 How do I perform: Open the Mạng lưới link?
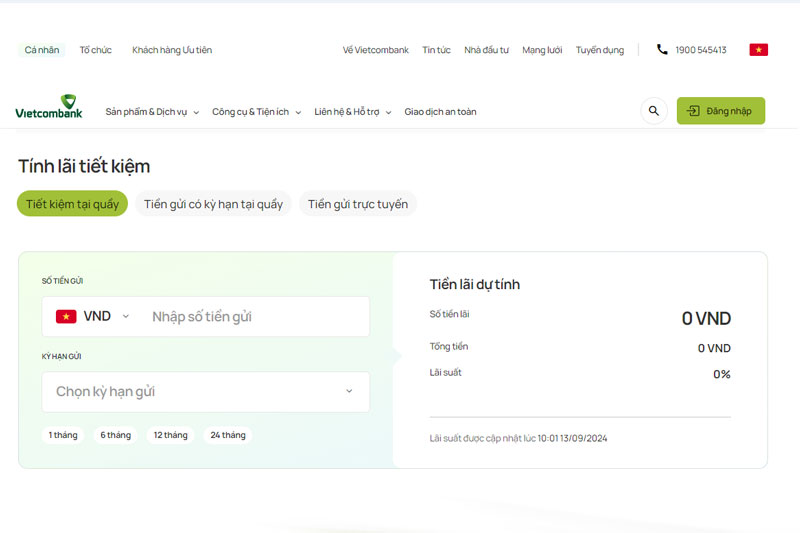click(542, 50)
